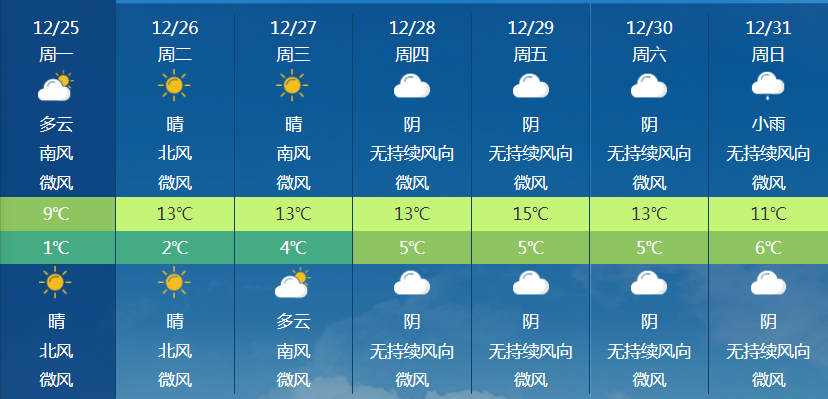Click the partly cloudy daytime icon for 12/25
Viewport: 828px width, 399px height.
coord(55,86)
